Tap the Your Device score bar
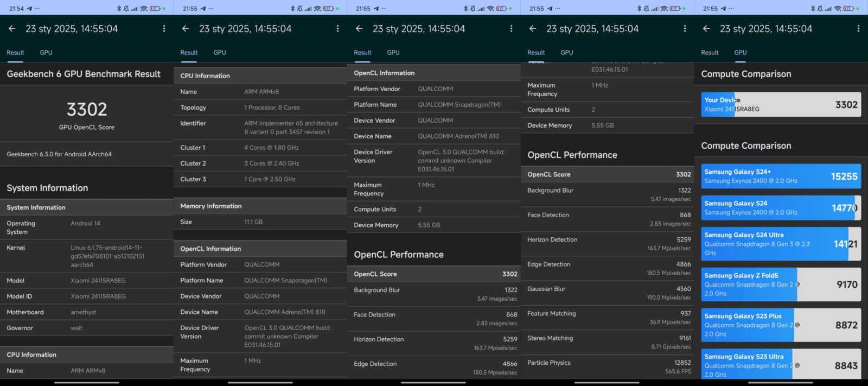868x386 pixels. tap(781, 104)
